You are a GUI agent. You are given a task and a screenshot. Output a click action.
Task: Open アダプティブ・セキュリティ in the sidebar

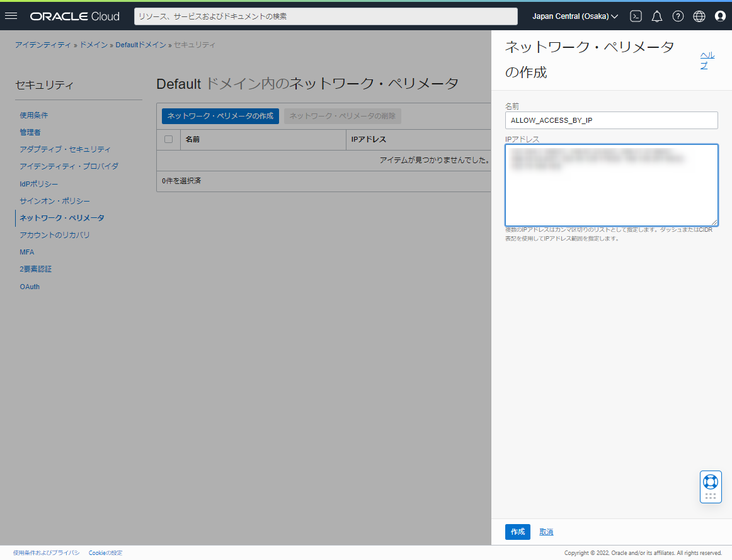coord(66,149)
